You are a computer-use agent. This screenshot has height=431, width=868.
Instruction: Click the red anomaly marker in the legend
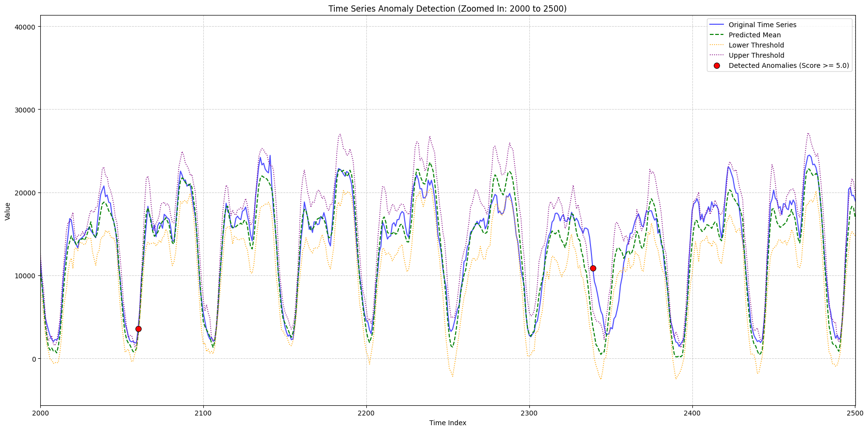[x=717, y=66]
